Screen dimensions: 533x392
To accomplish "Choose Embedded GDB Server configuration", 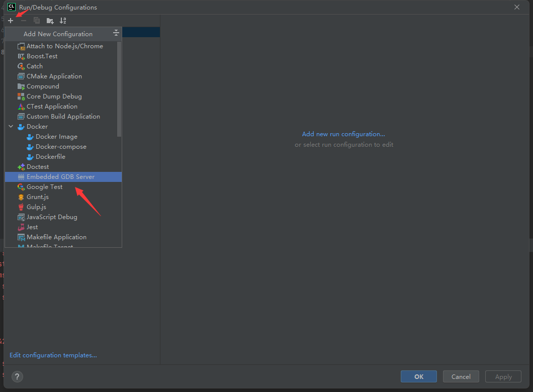I will pyautogui.click(x=63, y=176).
